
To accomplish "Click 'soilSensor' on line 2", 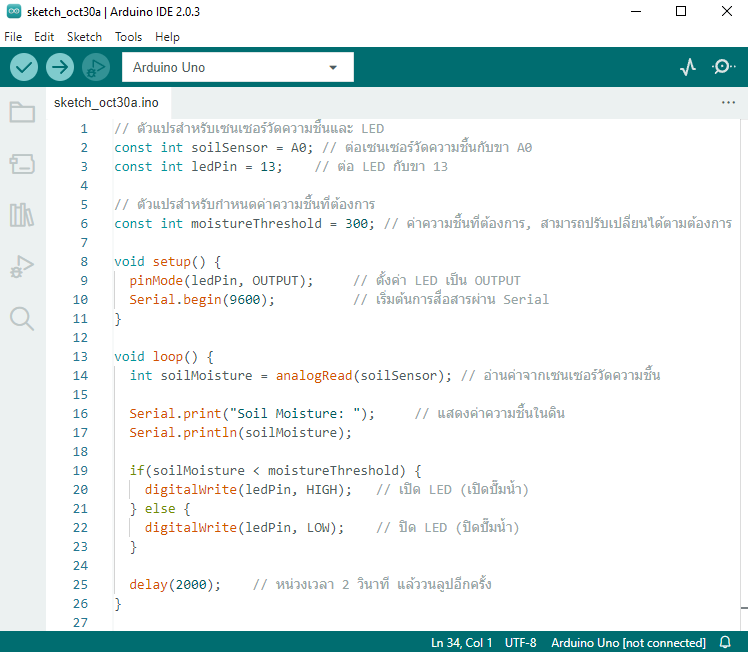I will click(229, 147).
